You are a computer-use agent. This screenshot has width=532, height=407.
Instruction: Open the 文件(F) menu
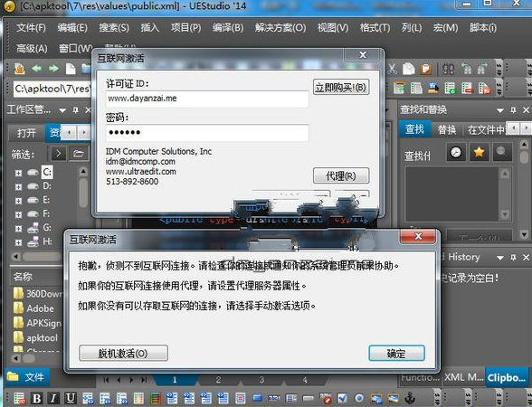[31, 28]
